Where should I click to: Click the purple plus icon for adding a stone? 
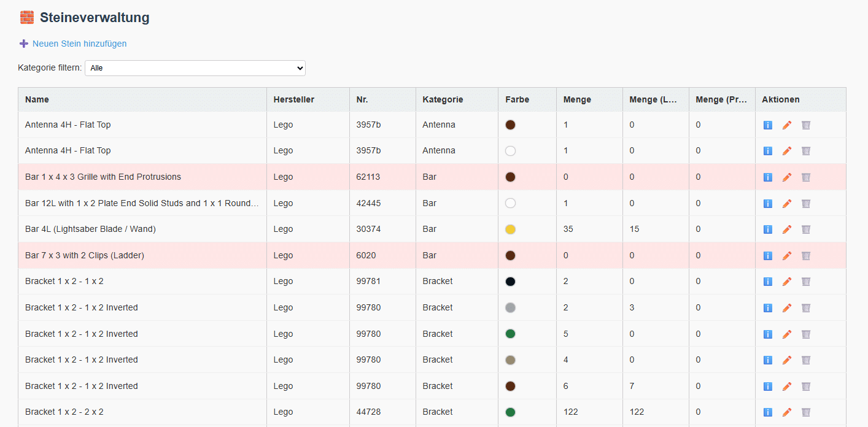click(x=24, y=44)
